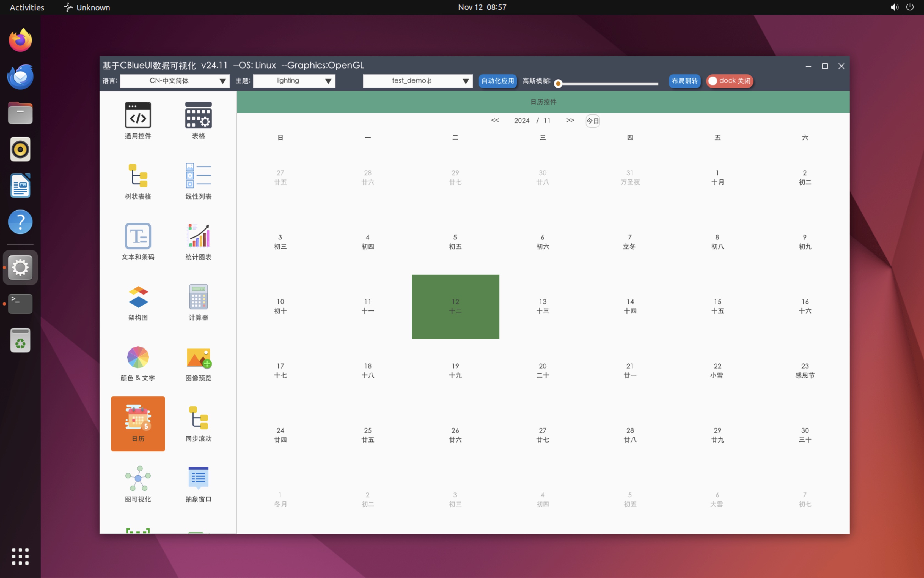Screen dimensions: 924x578
Task: Open the 同步滚动 sync scroll icon
Action: pos(198,424)
